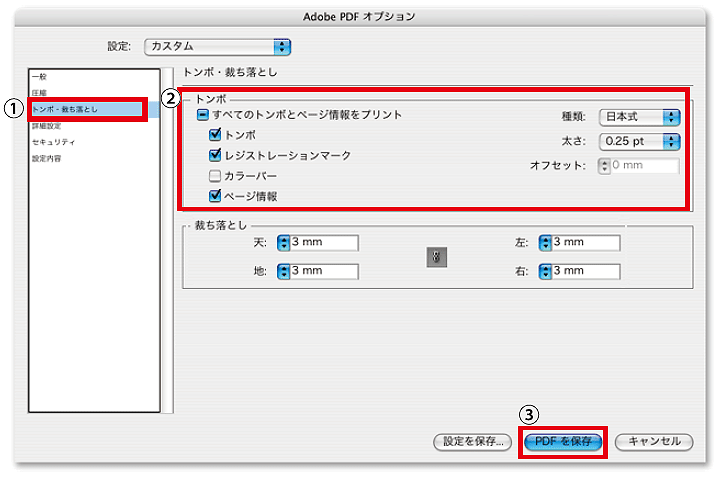
Task: Click the キャンセル button
Action: 654,442
